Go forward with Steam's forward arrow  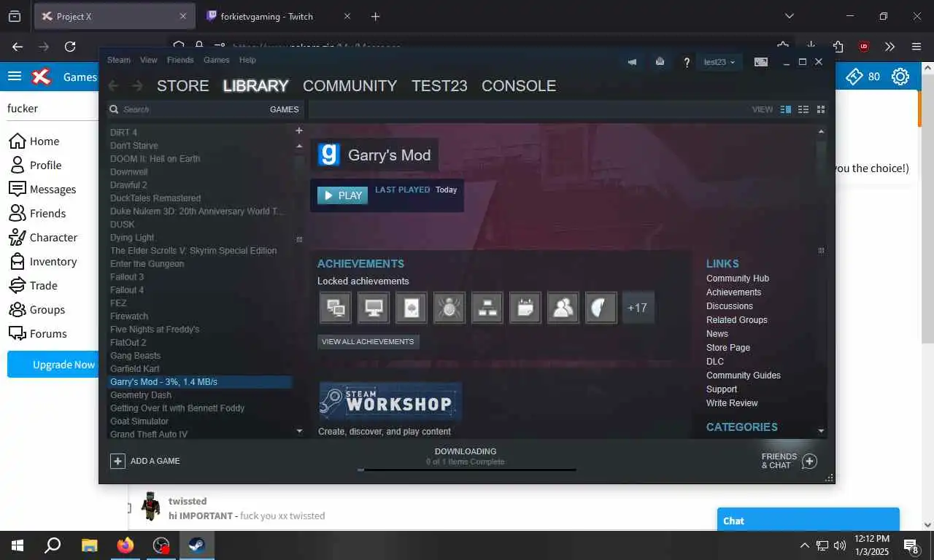(x=137, y=86)
